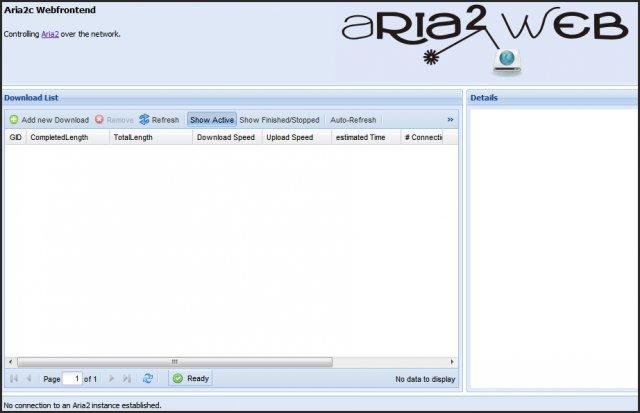Sort by TotalLength column header
Screen dimensions: 640x413
(151, 138)
